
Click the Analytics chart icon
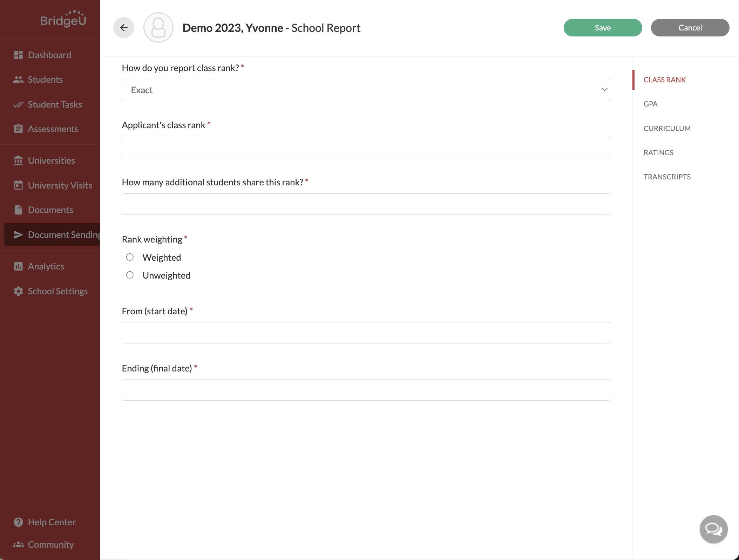click(x=18, y=266)
